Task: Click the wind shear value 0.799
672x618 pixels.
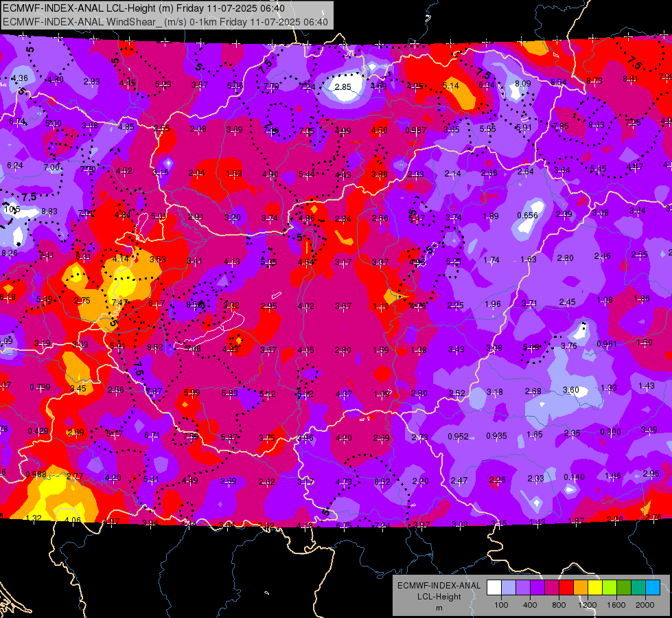Action: 40,387
